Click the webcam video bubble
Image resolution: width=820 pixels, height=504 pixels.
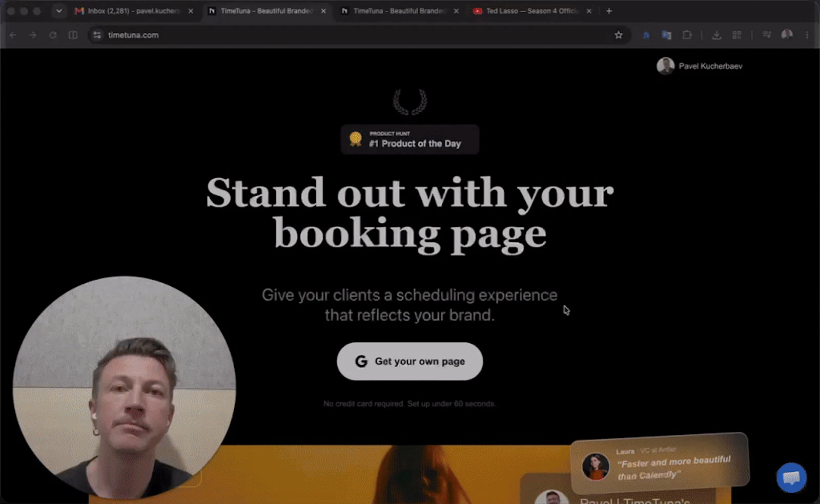click(x=124, y=388)
